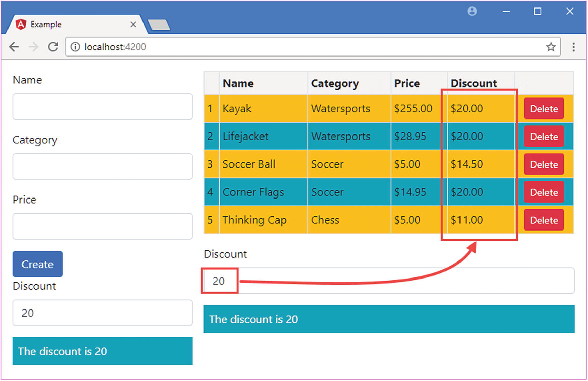The width and height of the screenshot is (588, 381).
Task: View site info icon in address bar
Action: pyautogui.click(x=75, y=47)
